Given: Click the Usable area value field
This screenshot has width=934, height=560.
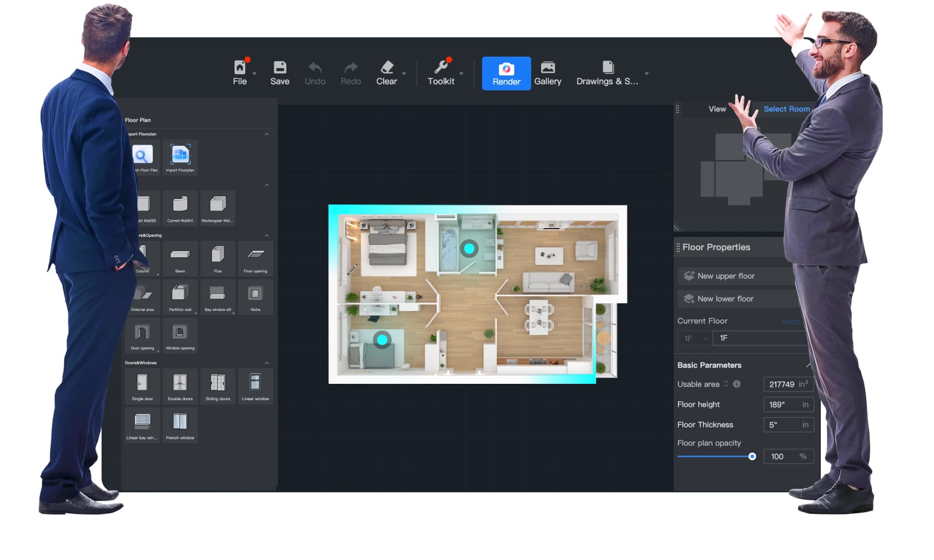Looking at the screenshot, I should [x=789, y=384].
